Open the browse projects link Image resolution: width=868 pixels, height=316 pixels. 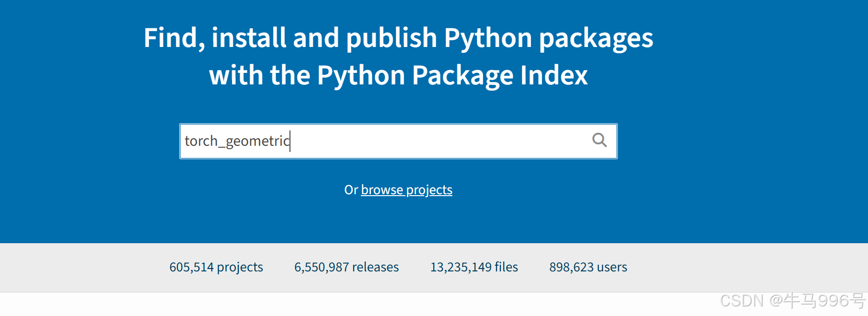tap(406, 190)
